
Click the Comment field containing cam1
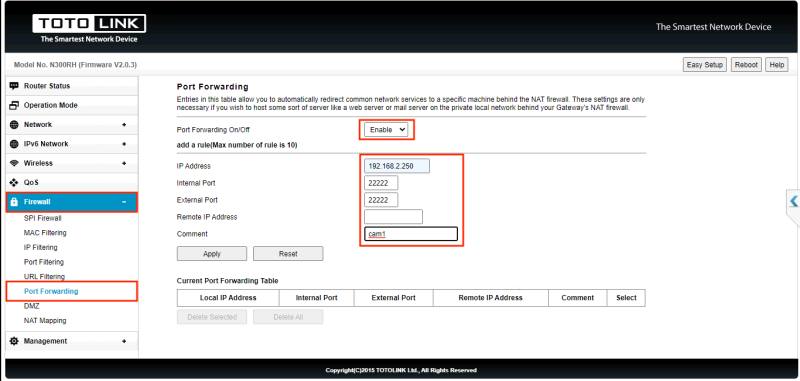(411, 234)
